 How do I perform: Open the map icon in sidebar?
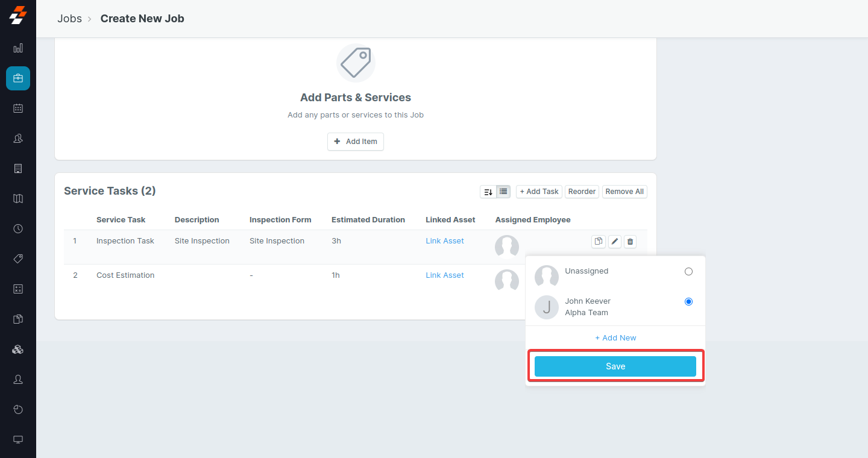(x=18, y=199)
